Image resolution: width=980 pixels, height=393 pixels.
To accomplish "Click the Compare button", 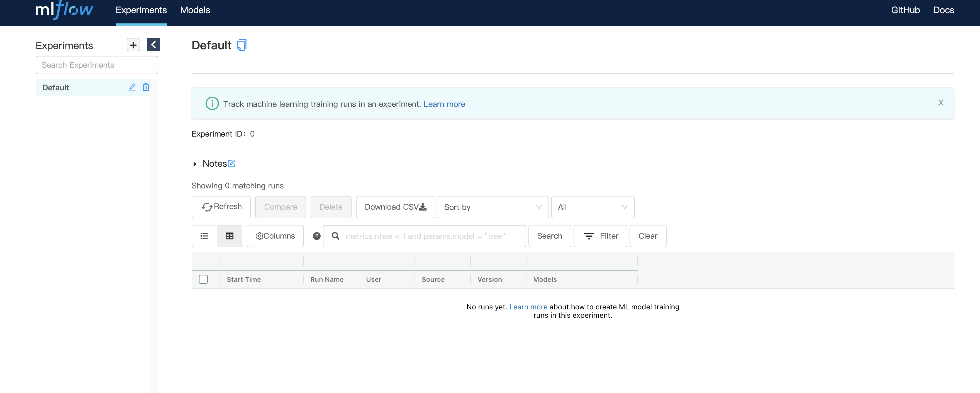I will [281, 207].
